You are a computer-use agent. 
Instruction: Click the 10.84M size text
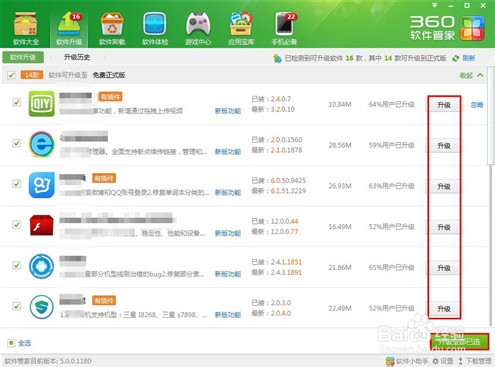(340, 104)
